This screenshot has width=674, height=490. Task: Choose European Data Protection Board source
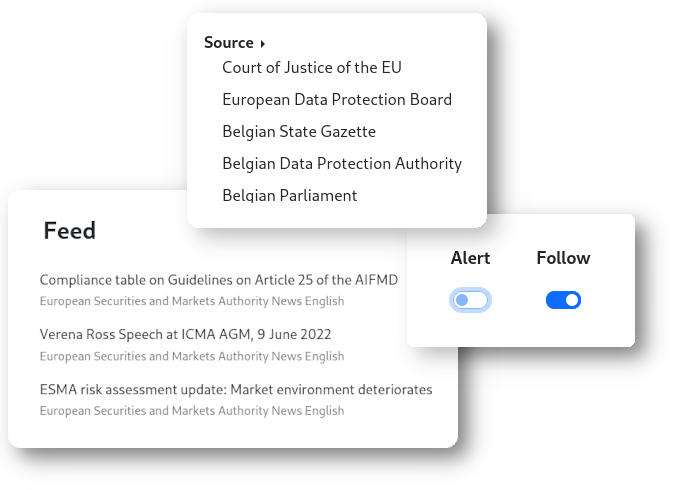pos(337,100)
